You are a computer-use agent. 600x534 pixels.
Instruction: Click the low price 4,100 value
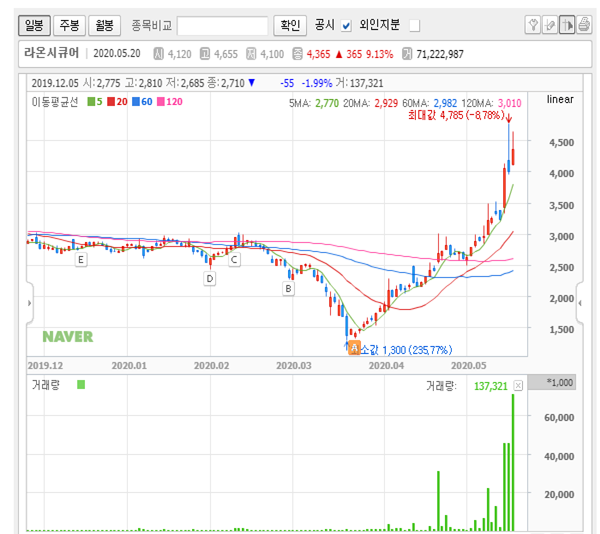[x=272, y=54]
